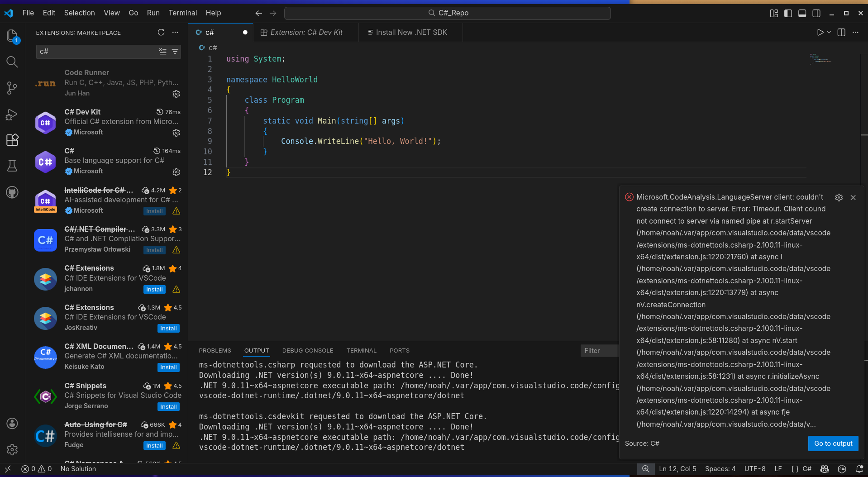
Task: Open the Search view in the activity bar
Action: (x=12, y=62)
